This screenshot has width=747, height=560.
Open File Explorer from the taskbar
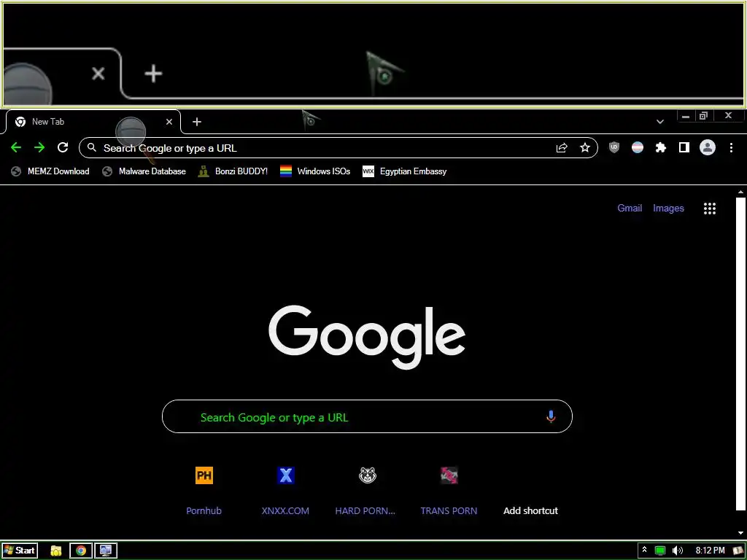pos(56,551)
